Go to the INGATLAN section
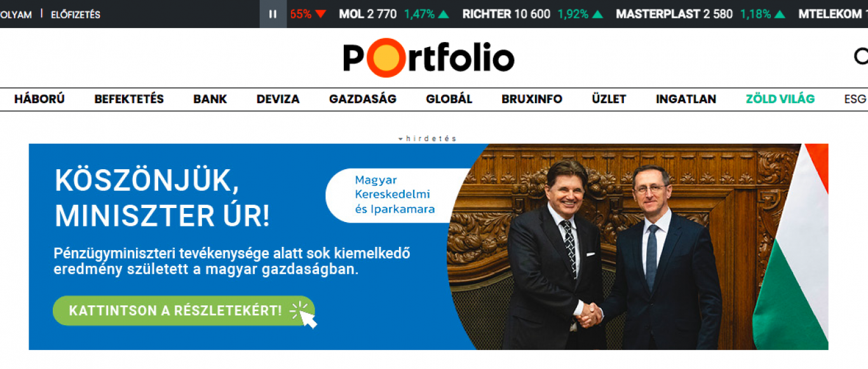868x369 pixels. 686,99
